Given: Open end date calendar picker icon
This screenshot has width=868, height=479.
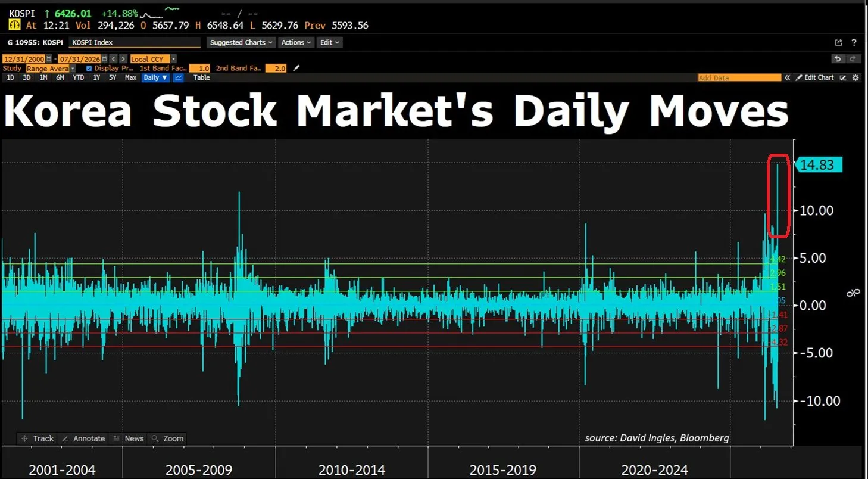Looking at the screenshot, I should coord(105,59).
